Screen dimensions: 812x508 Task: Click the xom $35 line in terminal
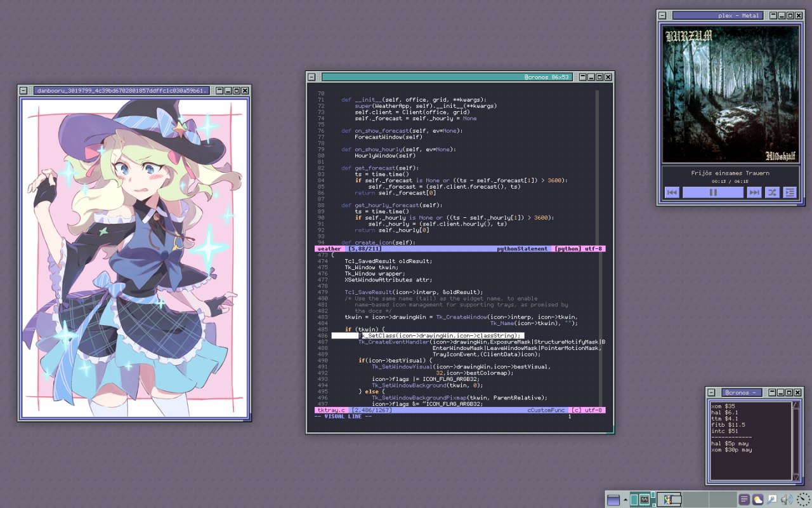coord(723,406)
